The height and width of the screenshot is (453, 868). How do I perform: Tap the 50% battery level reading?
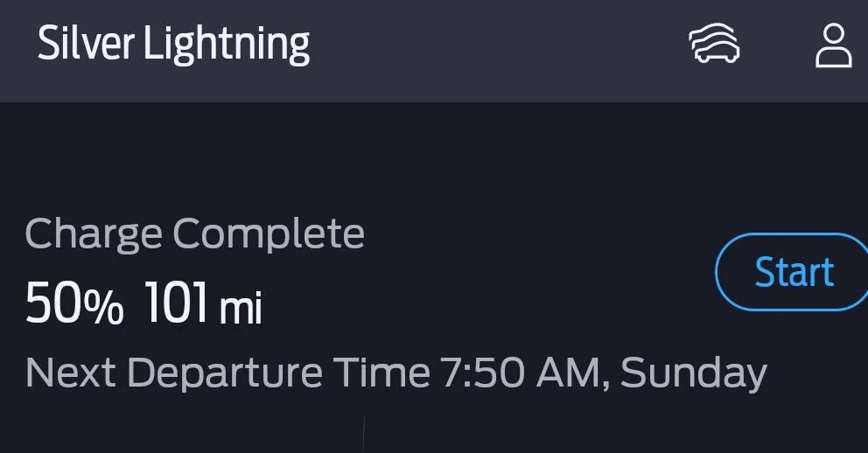(x=74, y=304)
